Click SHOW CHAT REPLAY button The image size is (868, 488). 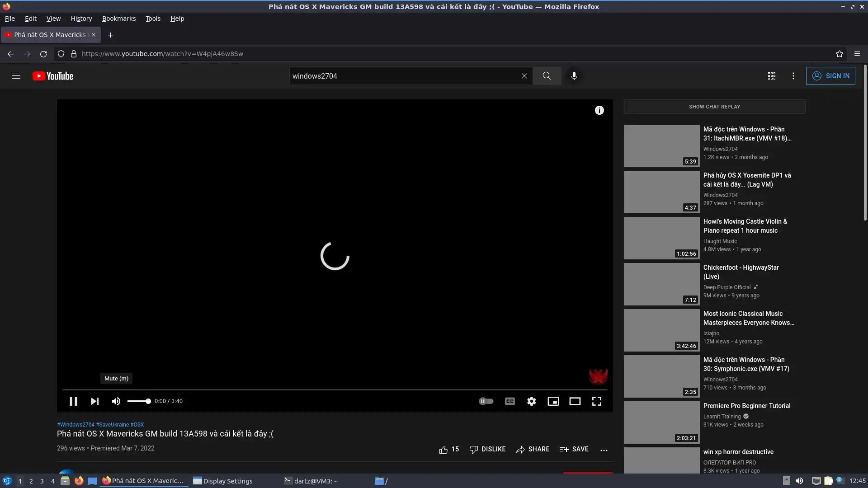pyautogui.click(x=714, y=107)
